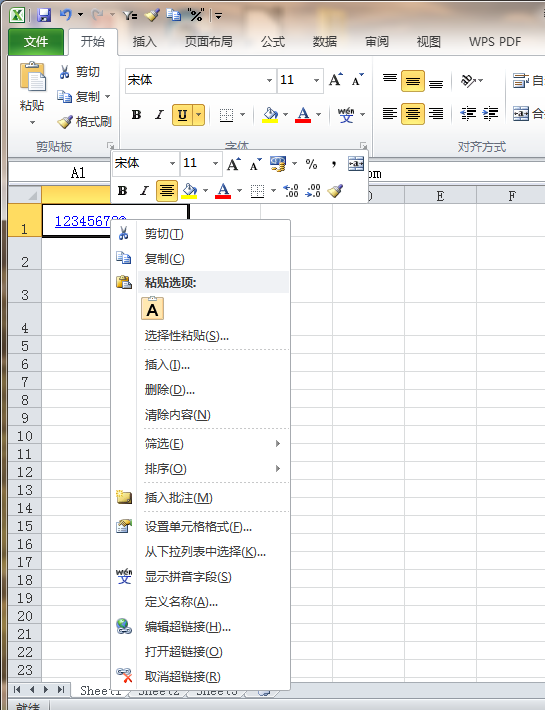Click the large Paste clipboard icon in ribbon

tap(32, 77)
